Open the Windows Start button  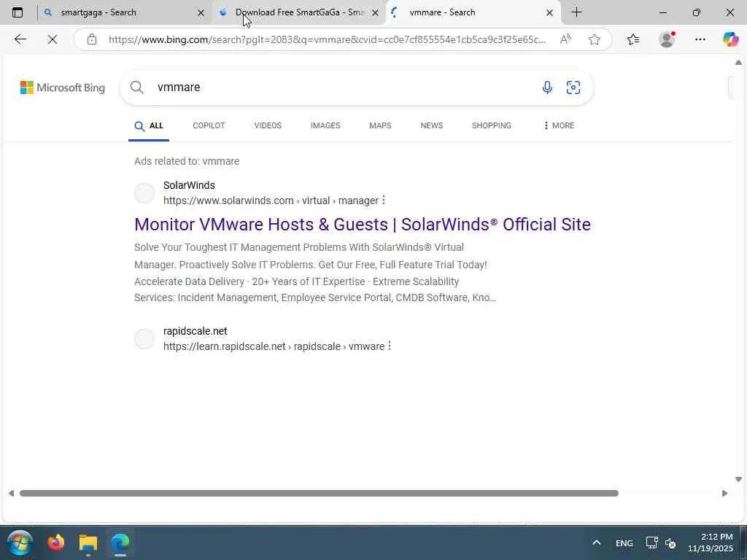20,542
